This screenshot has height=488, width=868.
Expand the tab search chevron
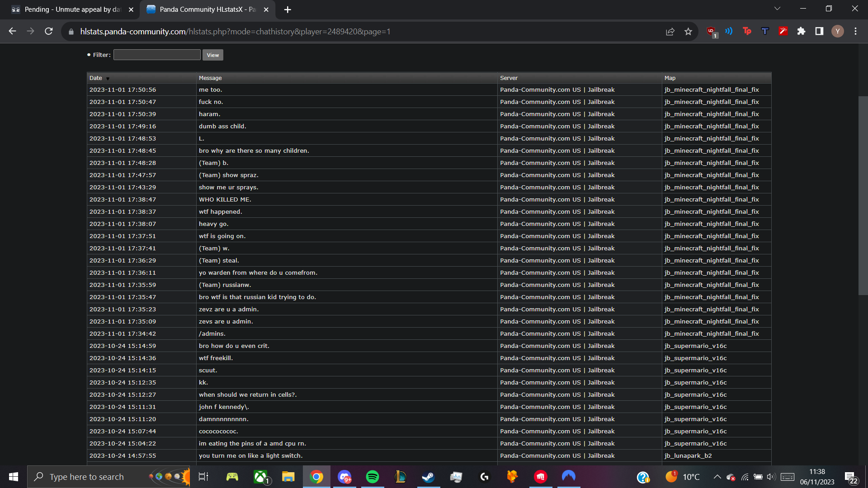point(777,9)
